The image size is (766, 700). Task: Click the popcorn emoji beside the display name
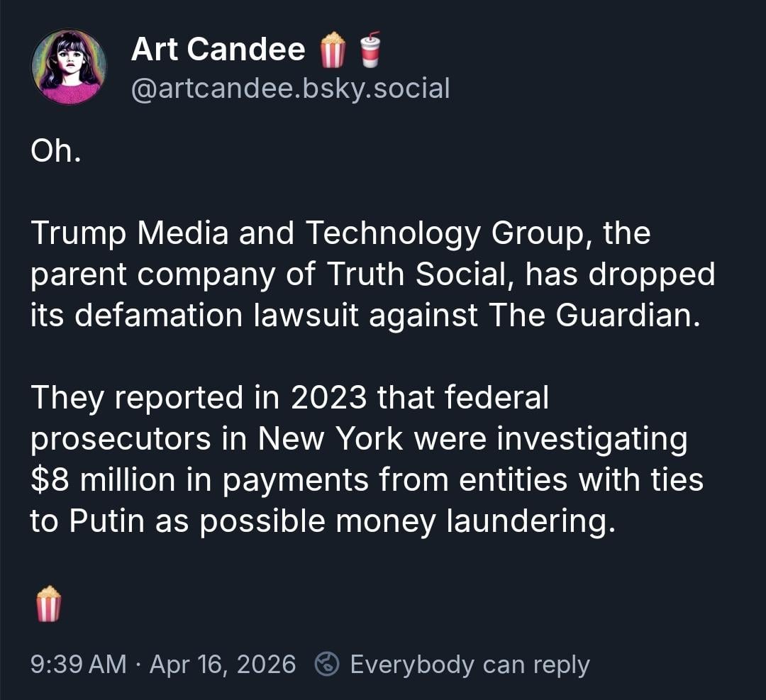pos(333,50)
